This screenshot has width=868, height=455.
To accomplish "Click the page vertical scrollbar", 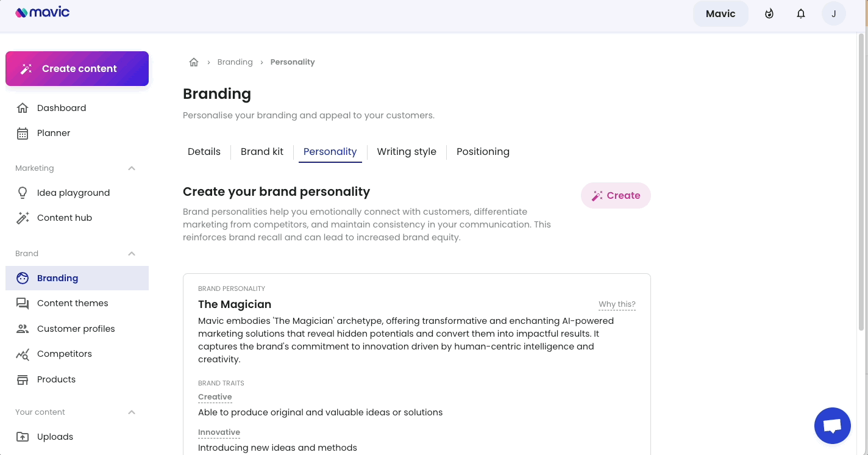I will coord(861,183).
